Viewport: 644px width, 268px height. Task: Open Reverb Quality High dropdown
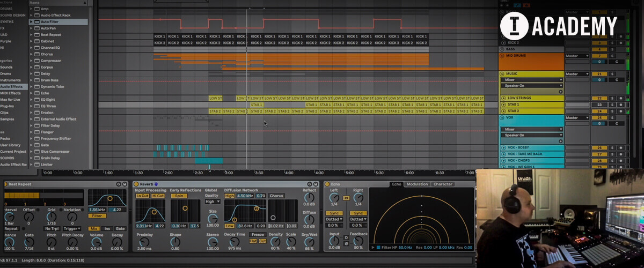click(213, 202)
